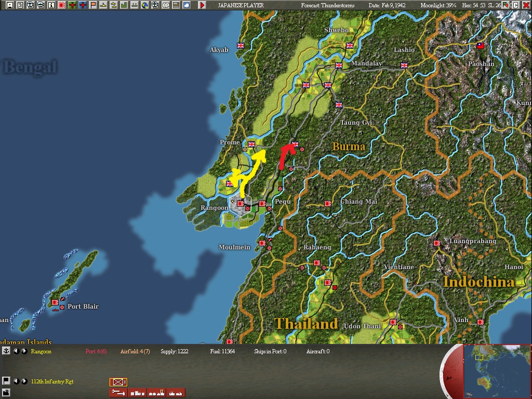The image size is (532, 399).
Task: Click the info 'i' toolbar icon
Action: coord(51,5)
